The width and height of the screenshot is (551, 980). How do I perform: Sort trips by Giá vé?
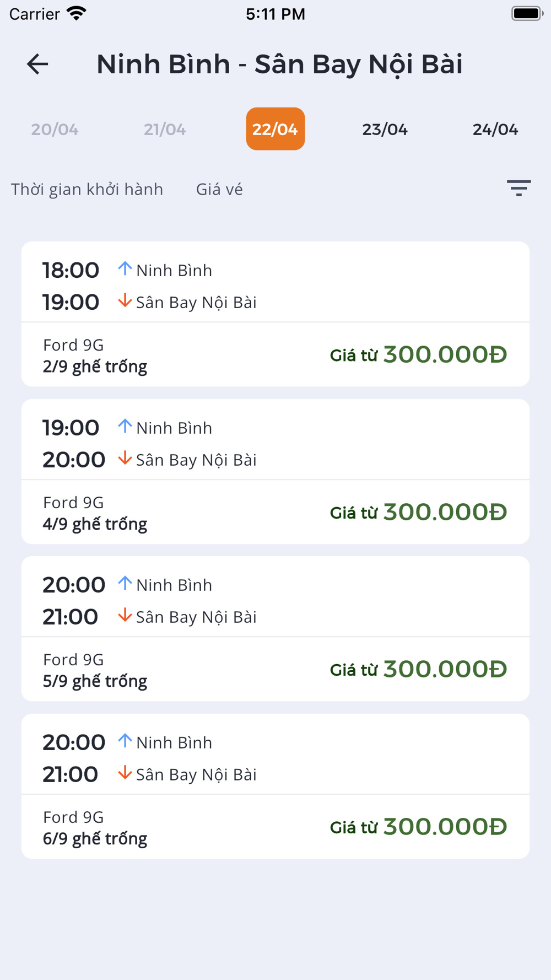click(219, 189)
